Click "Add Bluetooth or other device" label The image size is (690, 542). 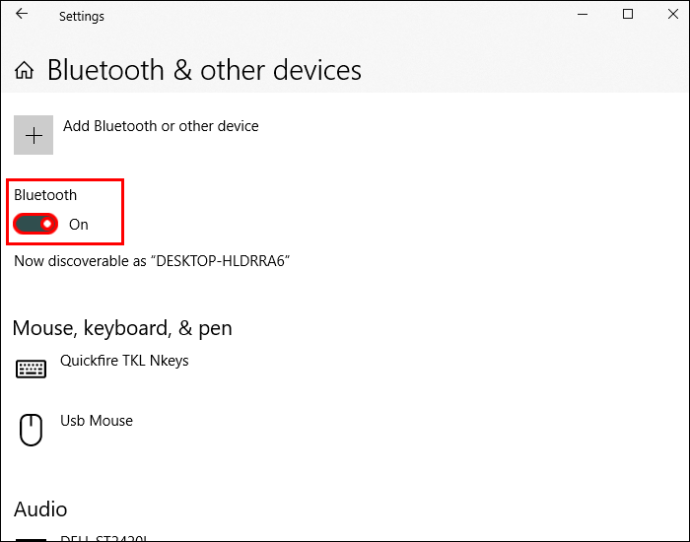(161, 126)
